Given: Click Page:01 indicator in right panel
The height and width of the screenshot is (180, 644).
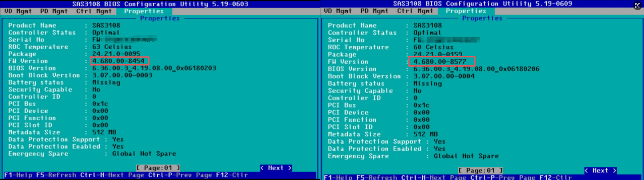Looking at the screenshot, I should click(x=480, y=171).
